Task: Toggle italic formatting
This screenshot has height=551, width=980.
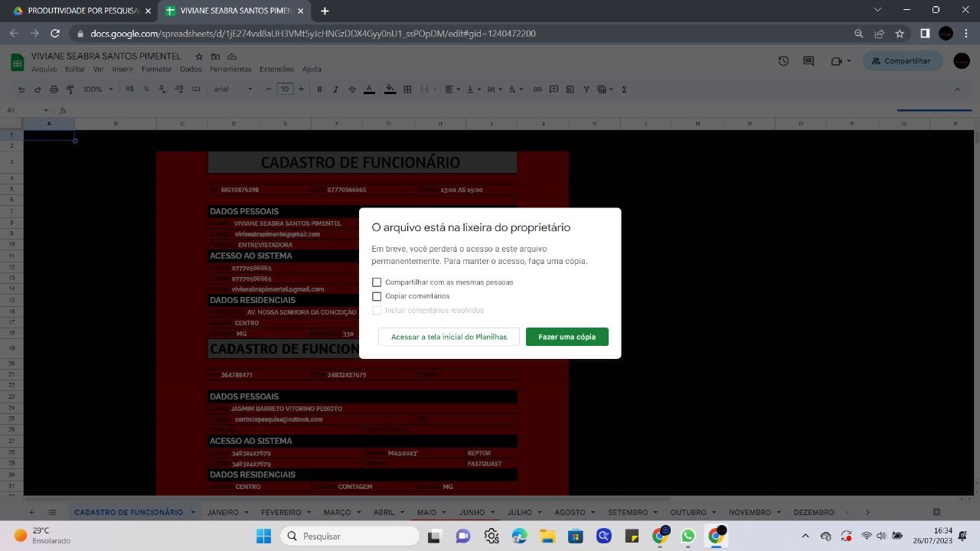Action: click(335, 90)
